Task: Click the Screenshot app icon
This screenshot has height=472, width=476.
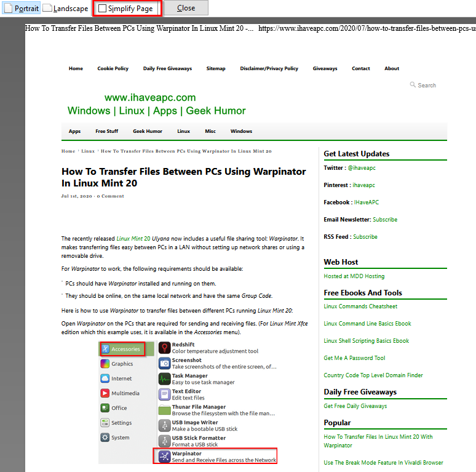Action: [x=165, y=363]
